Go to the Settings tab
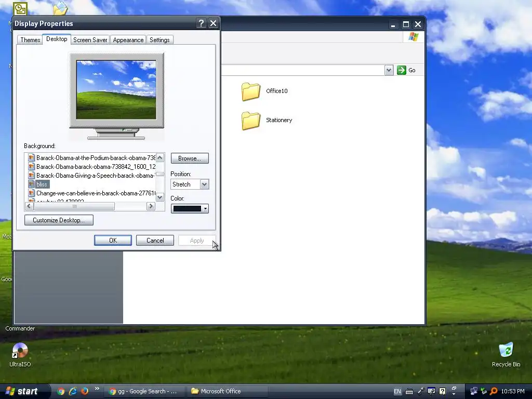 coord(159,40)
